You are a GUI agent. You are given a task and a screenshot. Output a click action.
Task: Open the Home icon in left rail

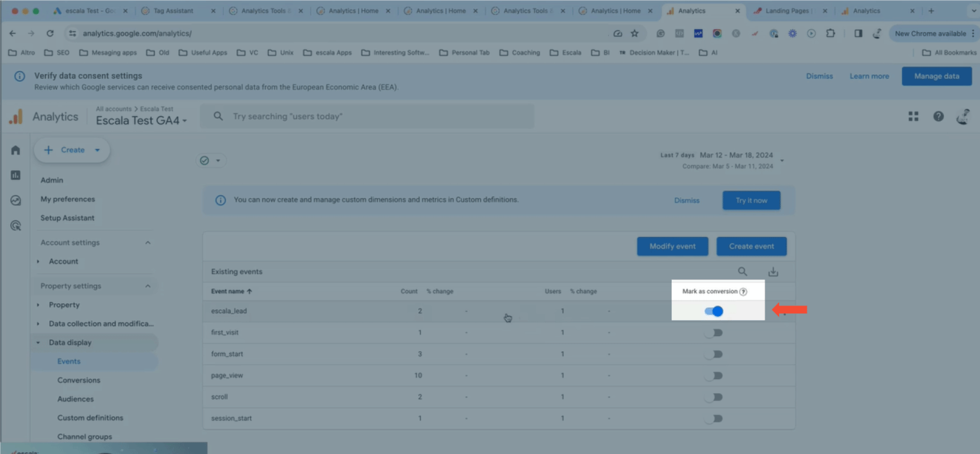(15, 150)
